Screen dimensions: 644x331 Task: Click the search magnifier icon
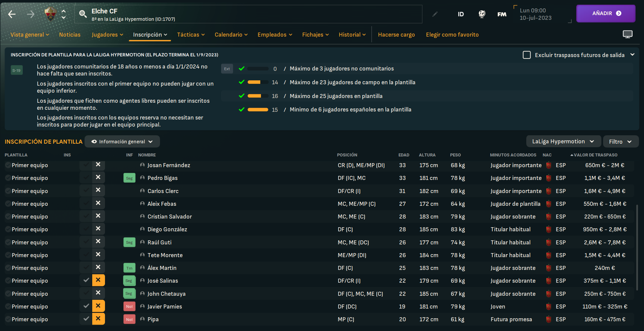coord(83,14)
